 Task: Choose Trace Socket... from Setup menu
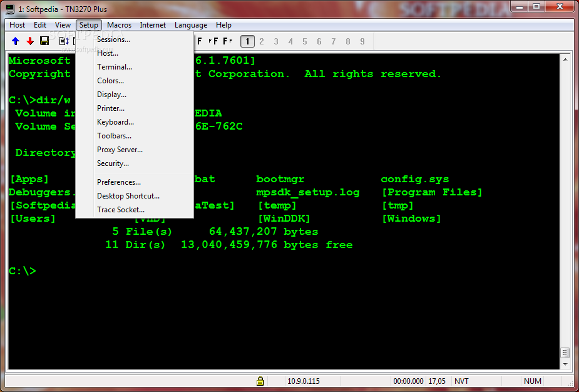click(x=135, y=210)
